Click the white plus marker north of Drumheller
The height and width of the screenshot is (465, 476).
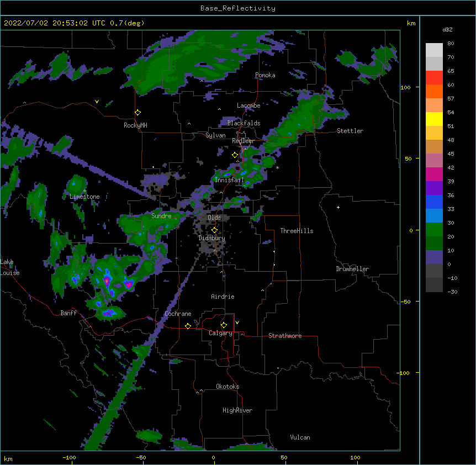click(338, 207)
